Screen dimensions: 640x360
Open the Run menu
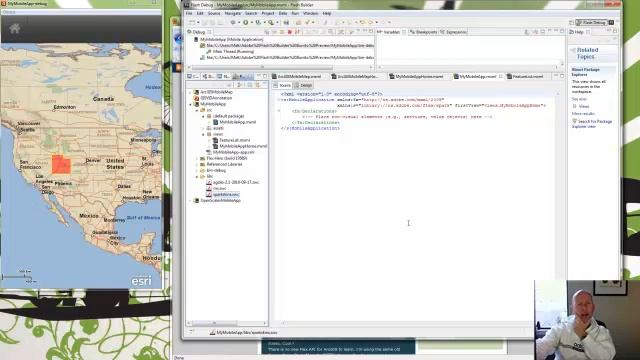[295, 13]
